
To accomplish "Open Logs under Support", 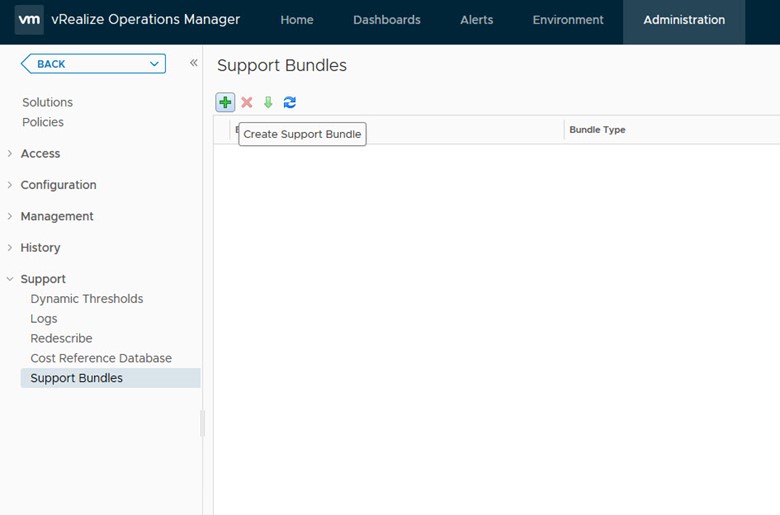I will pyautogui.click(x=44, y=319).
